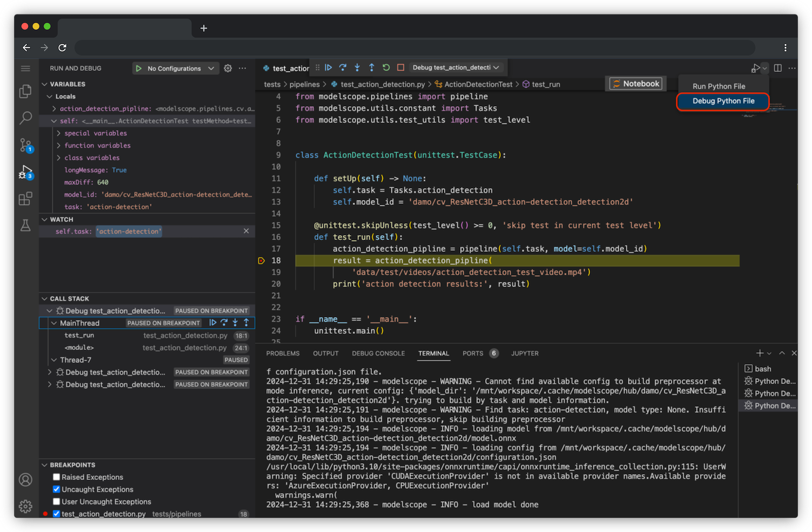The width and height of the screenshot is (812, 532).
Task: Remove the self.task watch expression
Action: pyautogui.click(x=246, y=231)
